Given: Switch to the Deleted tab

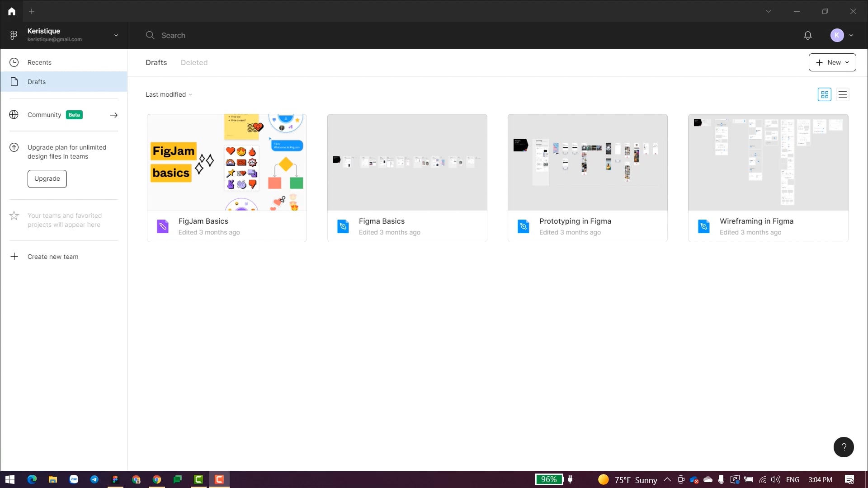Looking at the screenshot, I should click(x=194, y=62).
